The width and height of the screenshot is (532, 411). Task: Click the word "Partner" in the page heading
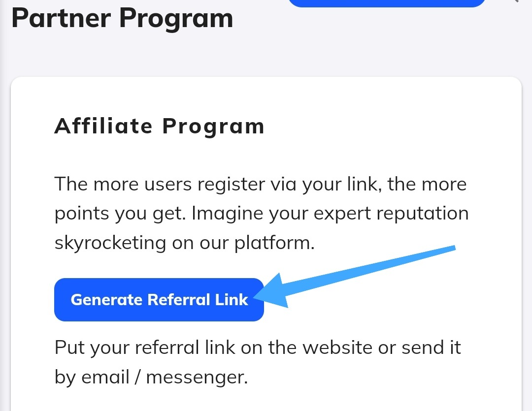tap(61, 18)
